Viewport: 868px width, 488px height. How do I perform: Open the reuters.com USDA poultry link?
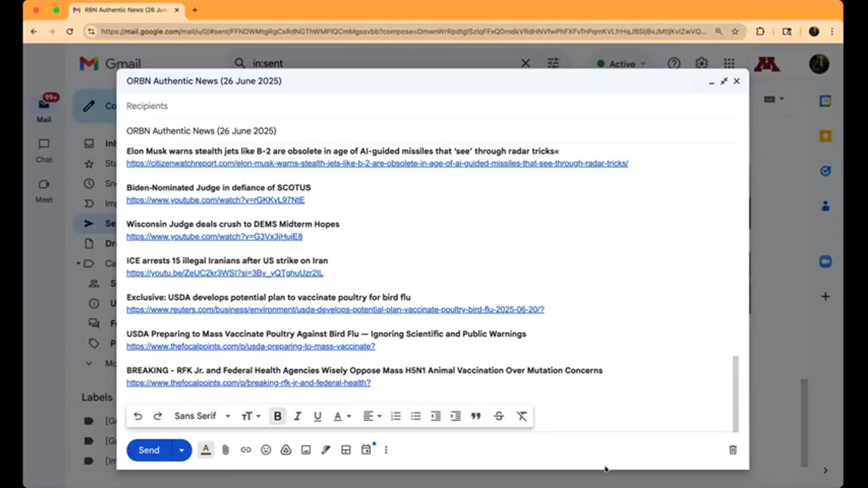335,310
